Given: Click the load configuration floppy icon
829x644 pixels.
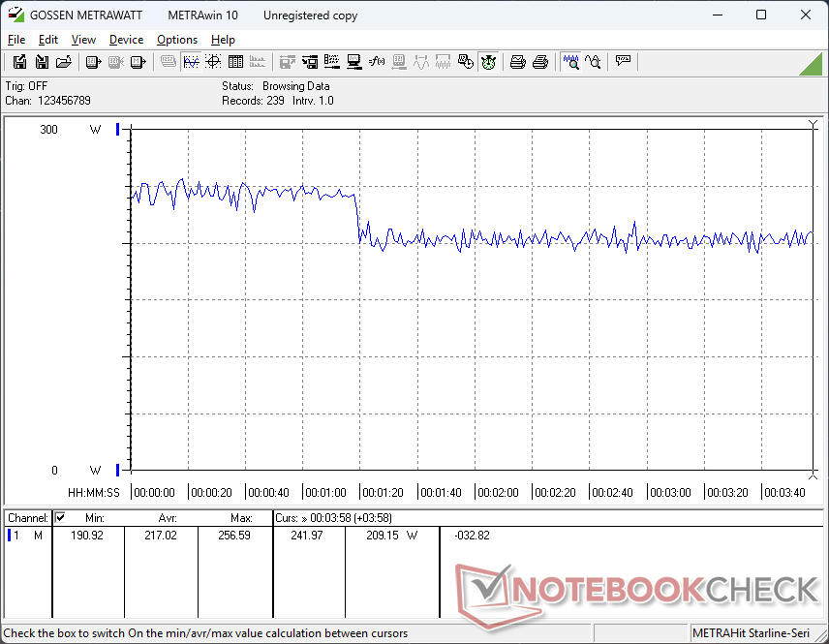Looking at the screenshot, I should point(310,62).
